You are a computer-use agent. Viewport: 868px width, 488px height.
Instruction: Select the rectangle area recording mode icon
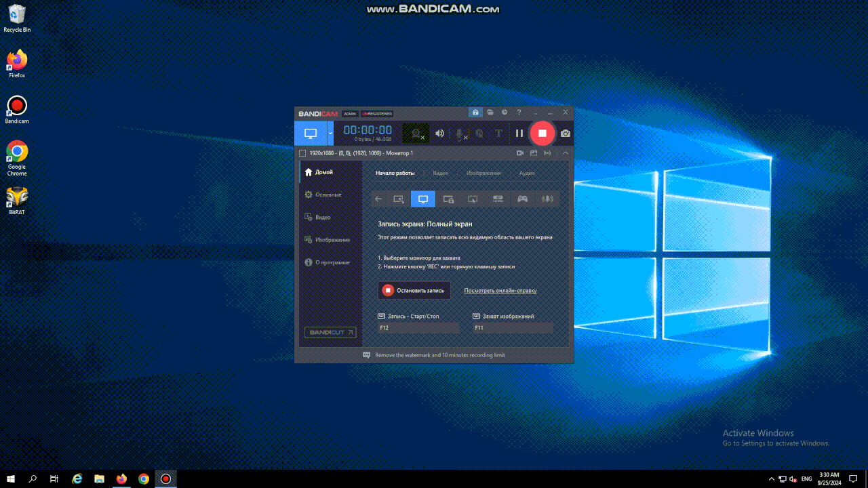399,199
